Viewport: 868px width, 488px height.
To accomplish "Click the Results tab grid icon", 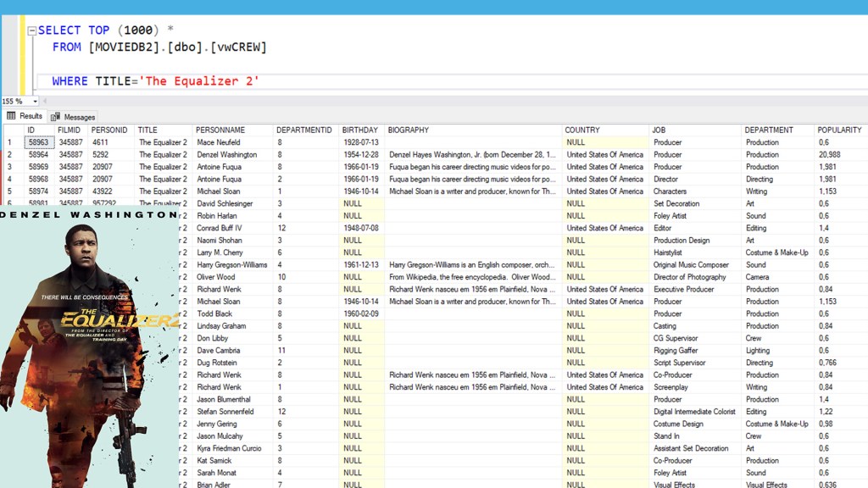I will 11,116.
